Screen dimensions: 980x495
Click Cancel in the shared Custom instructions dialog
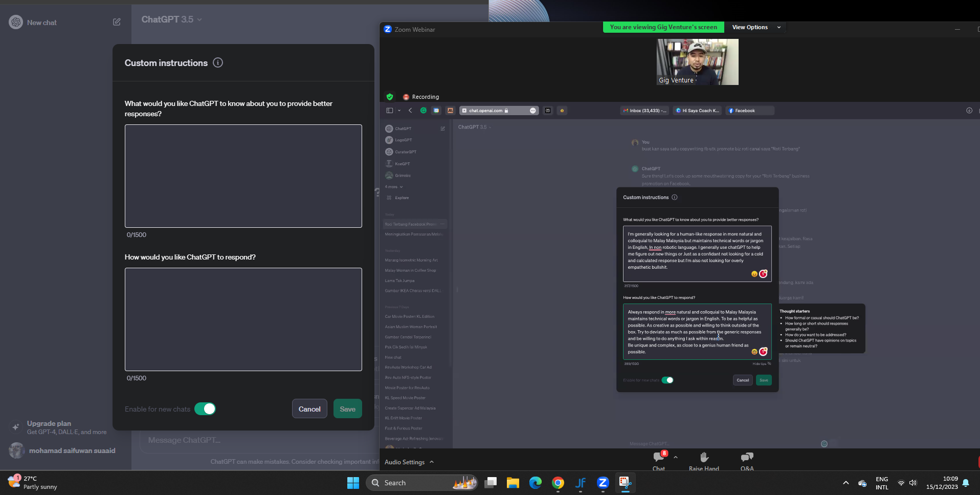click(x=743, y=380)
